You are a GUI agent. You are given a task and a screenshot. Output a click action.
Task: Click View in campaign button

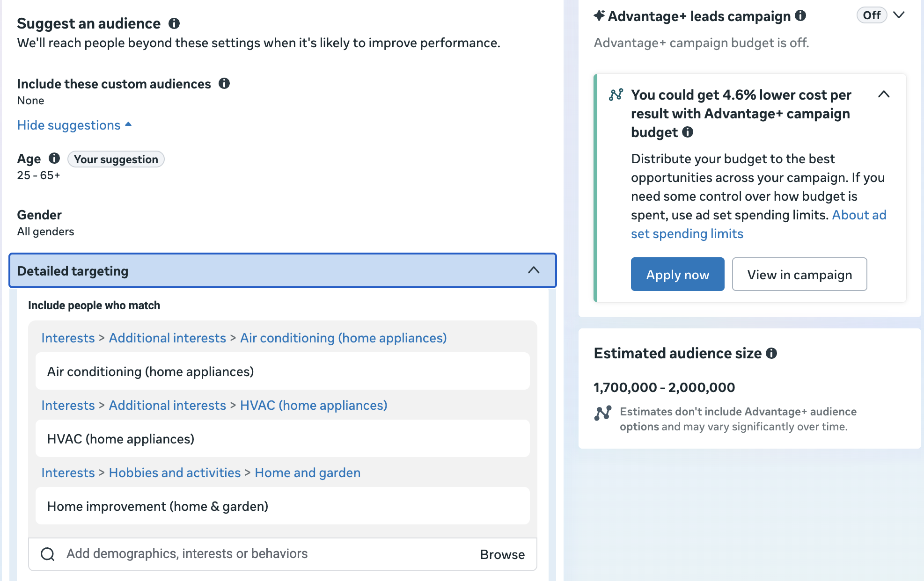[799, 274]
